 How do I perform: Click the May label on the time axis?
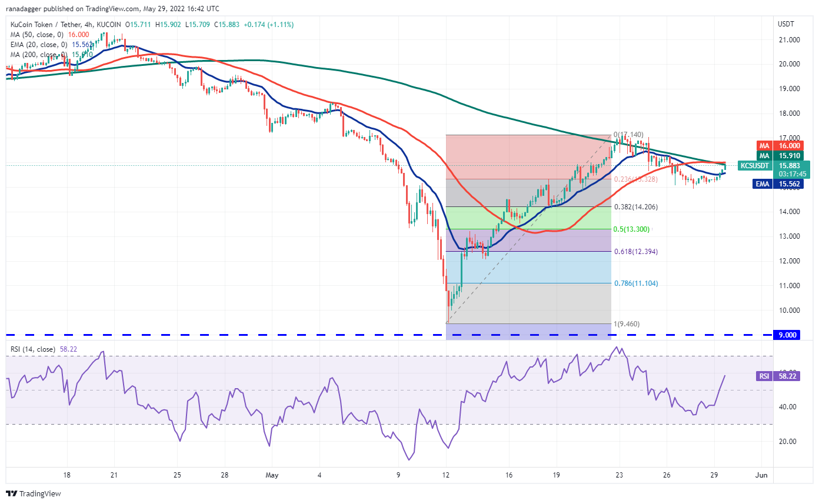tap(271, 475)
